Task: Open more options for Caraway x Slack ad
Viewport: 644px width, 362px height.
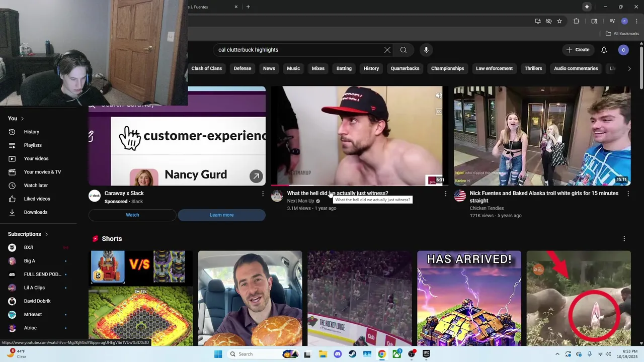Action: coord(263,194)
